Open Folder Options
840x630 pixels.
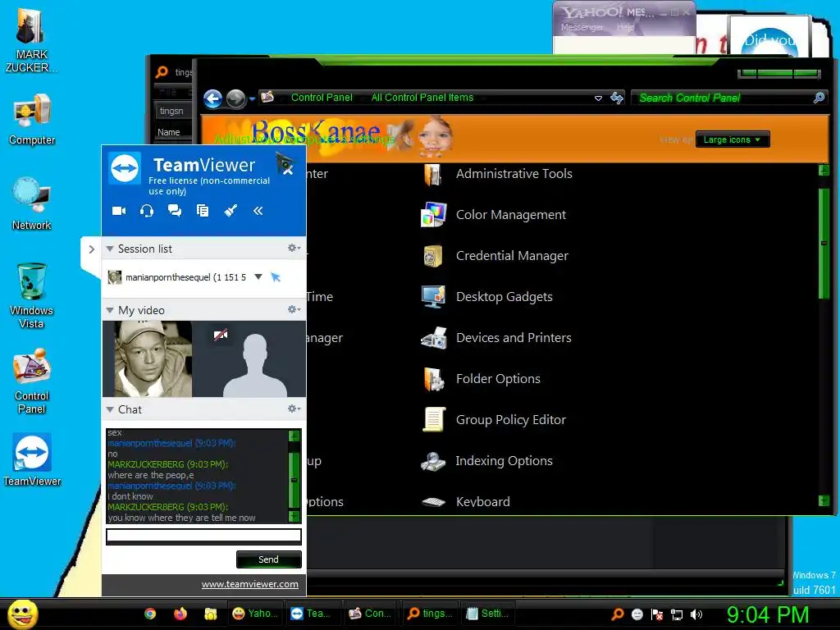pyautogui.click(x=482, y=379)
